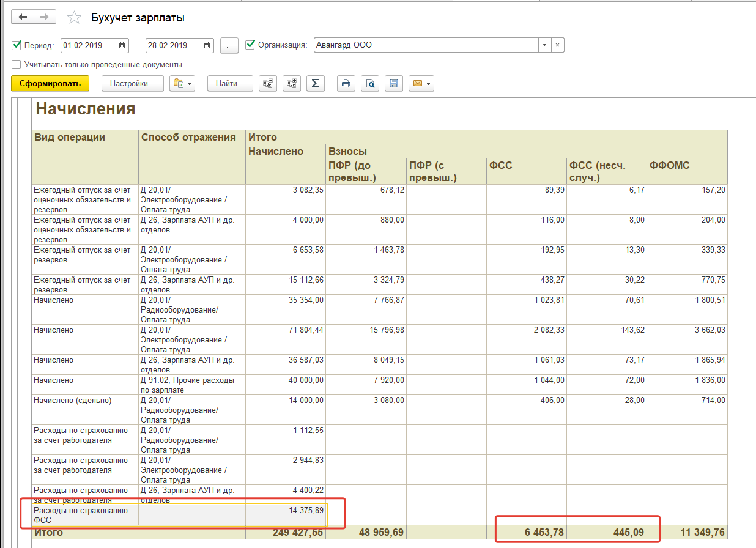
Task: Enable Учитывать только проведенные документы
Action: 17,64
